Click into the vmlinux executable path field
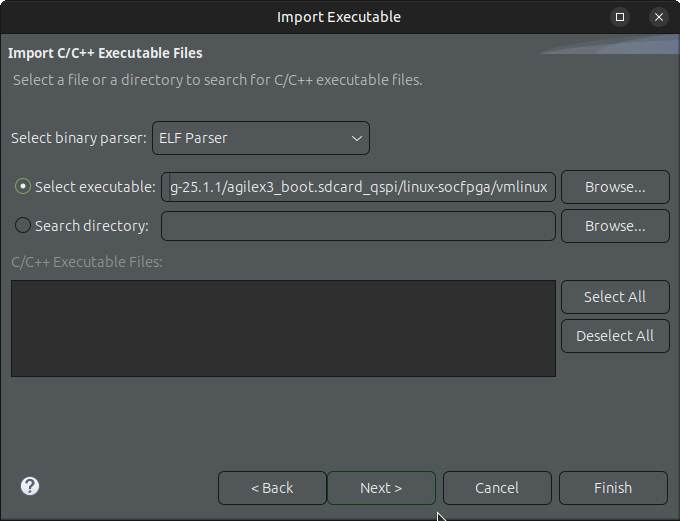The image size is (680, 521). pyautogui.click(x=358, y=187)
